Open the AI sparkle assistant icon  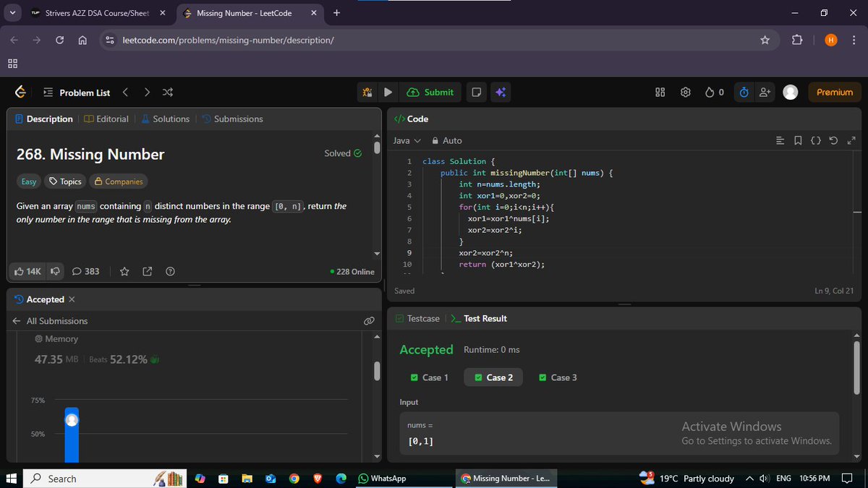(500, 92)
